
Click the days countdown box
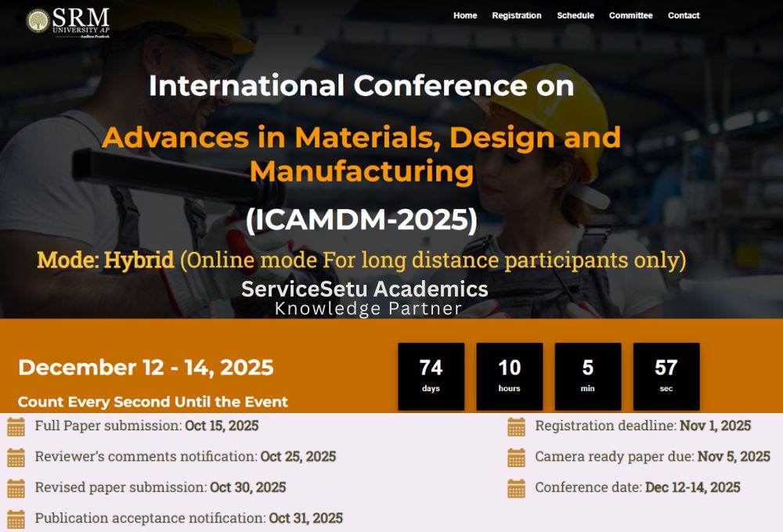tap(431, 376)
